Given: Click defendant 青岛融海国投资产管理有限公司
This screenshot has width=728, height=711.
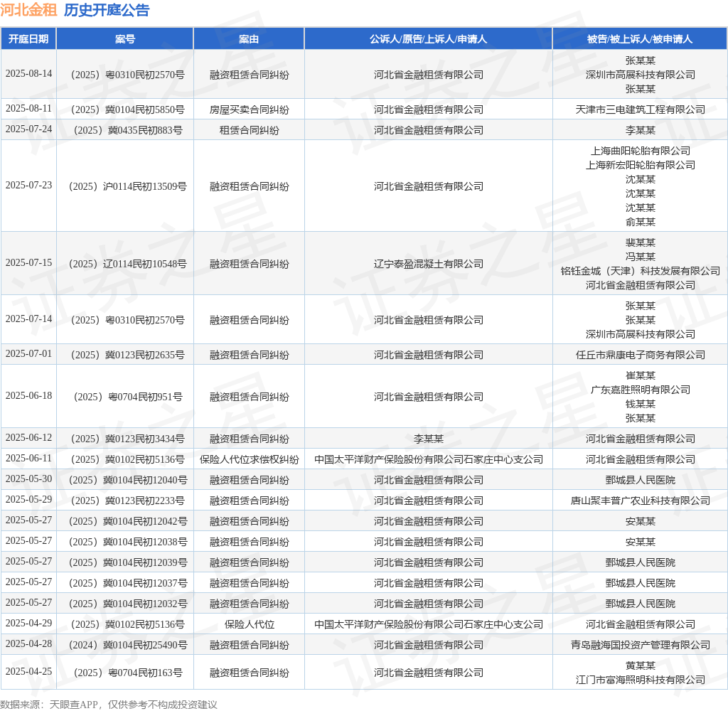Looking at the screenshot, I should point(641,645).
